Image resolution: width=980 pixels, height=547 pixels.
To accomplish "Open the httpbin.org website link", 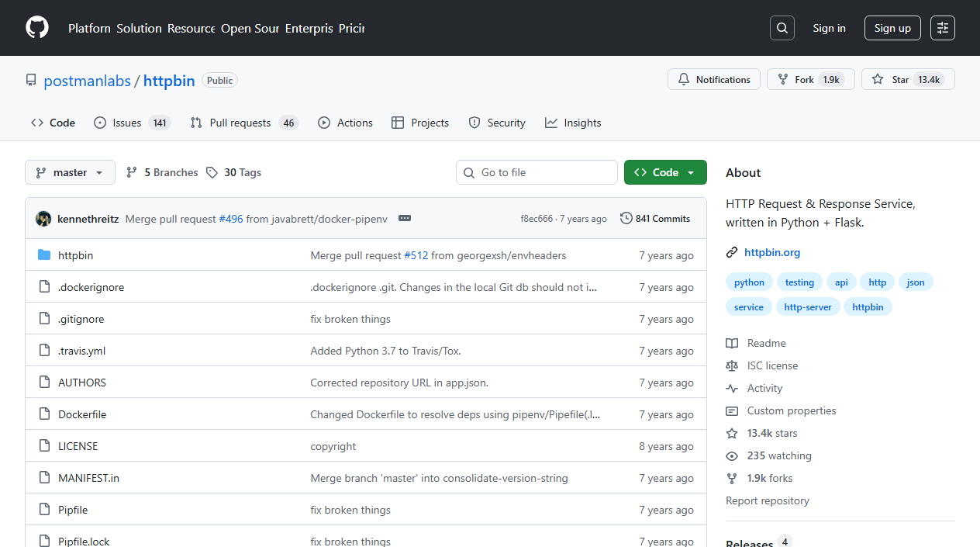I will coord(771,252).
